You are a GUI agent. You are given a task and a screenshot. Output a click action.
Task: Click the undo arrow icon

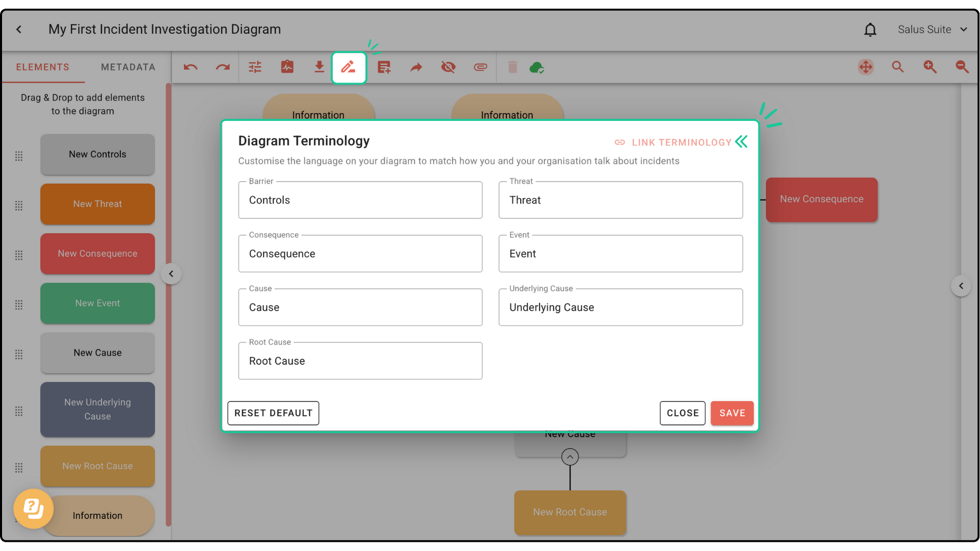click(190, 67)
